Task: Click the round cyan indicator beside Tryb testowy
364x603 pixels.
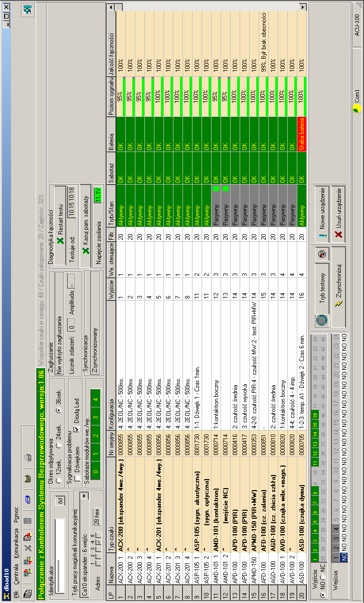Action: click(321, 320)
